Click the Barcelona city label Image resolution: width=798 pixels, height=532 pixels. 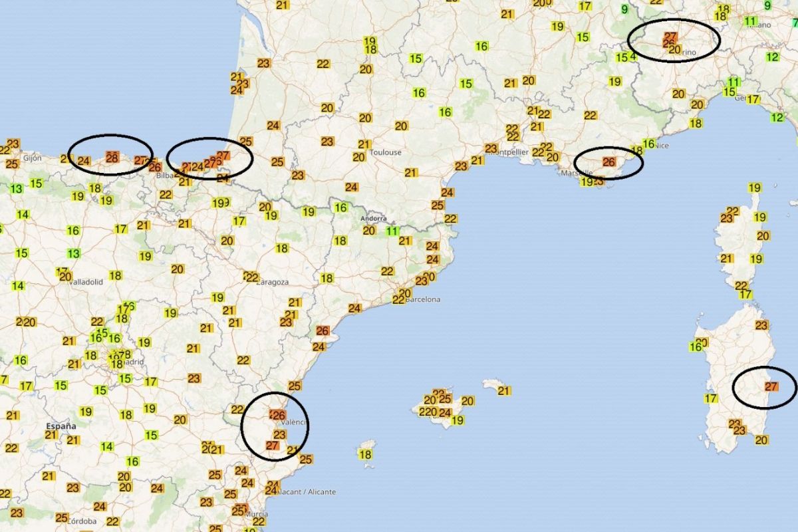[424, 299]
